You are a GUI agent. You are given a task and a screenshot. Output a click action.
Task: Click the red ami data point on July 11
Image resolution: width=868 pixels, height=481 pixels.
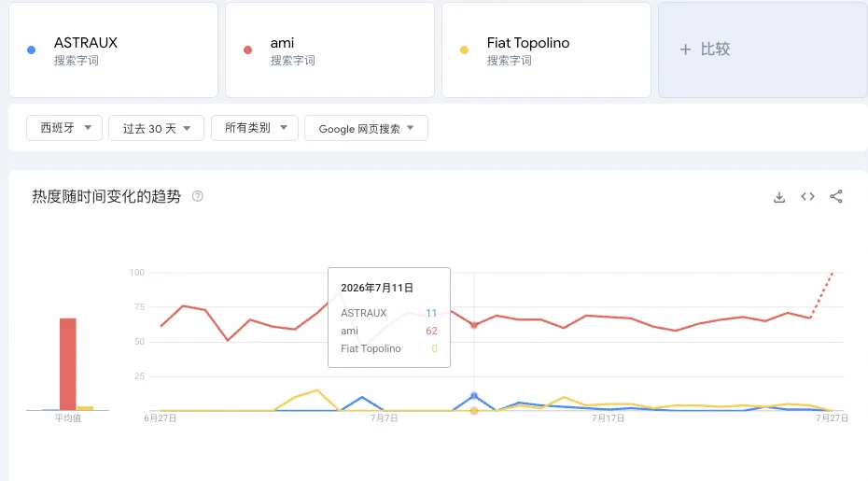point(474,325)
